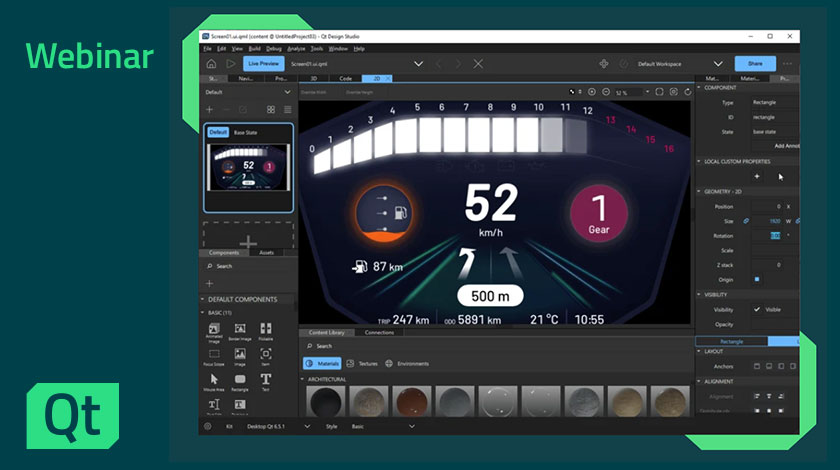Enable the Materials filter in Content Library
Screen dimensions: 840x470
coord(322,363)
